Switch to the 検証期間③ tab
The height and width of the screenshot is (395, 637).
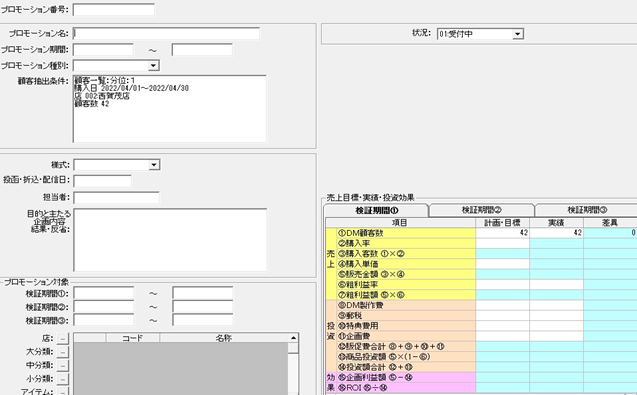tap(587, 210)
